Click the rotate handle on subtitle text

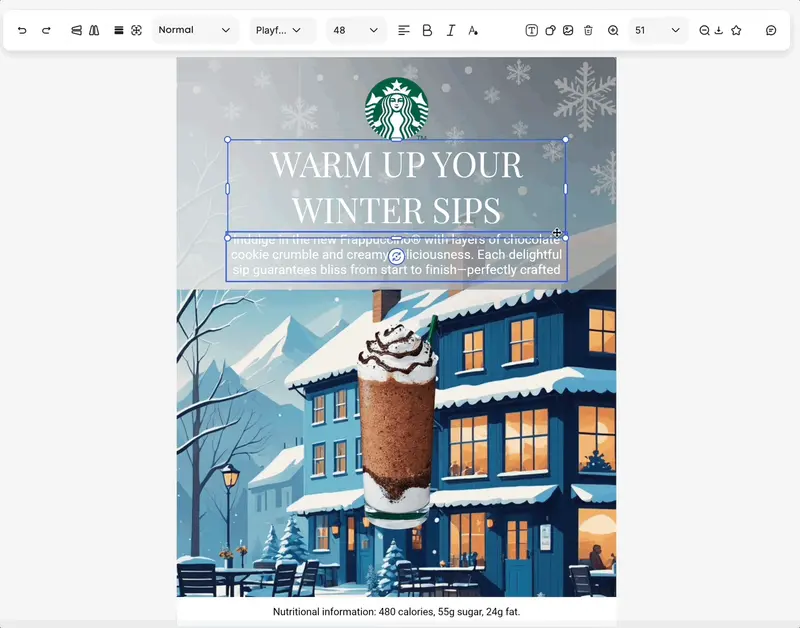coord(396,256)
